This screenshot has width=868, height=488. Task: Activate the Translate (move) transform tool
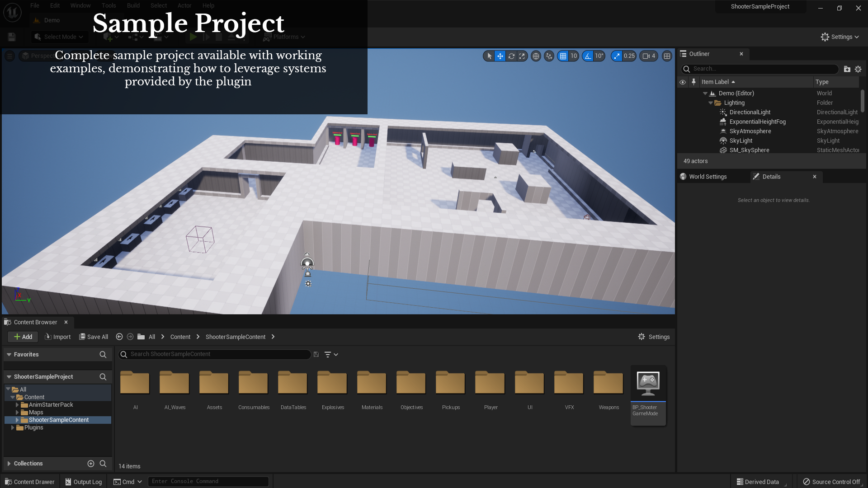(x=500, y=56)
